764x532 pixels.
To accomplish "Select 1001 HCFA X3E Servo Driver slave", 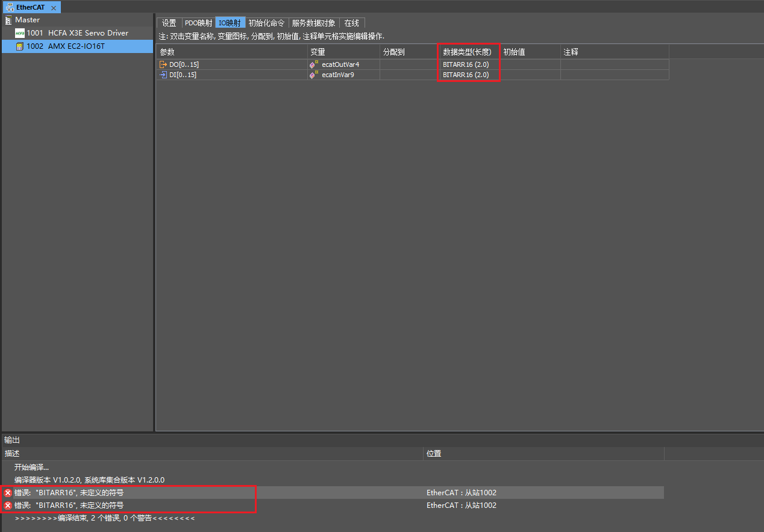I will (x=77, y=33).
